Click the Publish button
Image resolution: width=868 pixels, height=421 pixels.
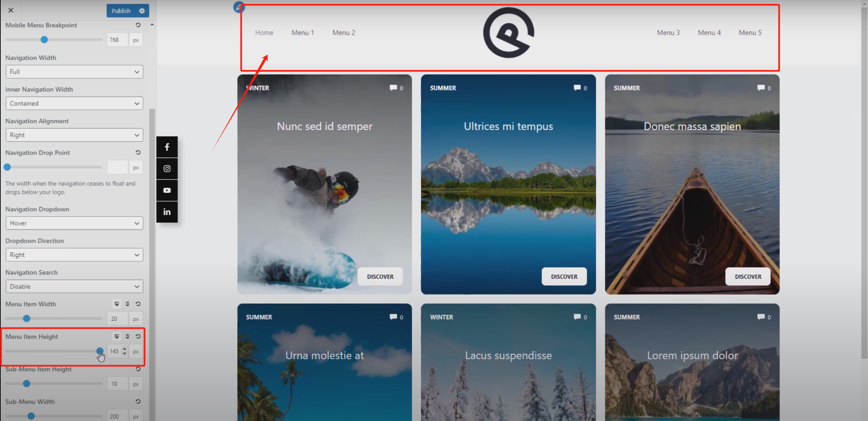[121, 11]
